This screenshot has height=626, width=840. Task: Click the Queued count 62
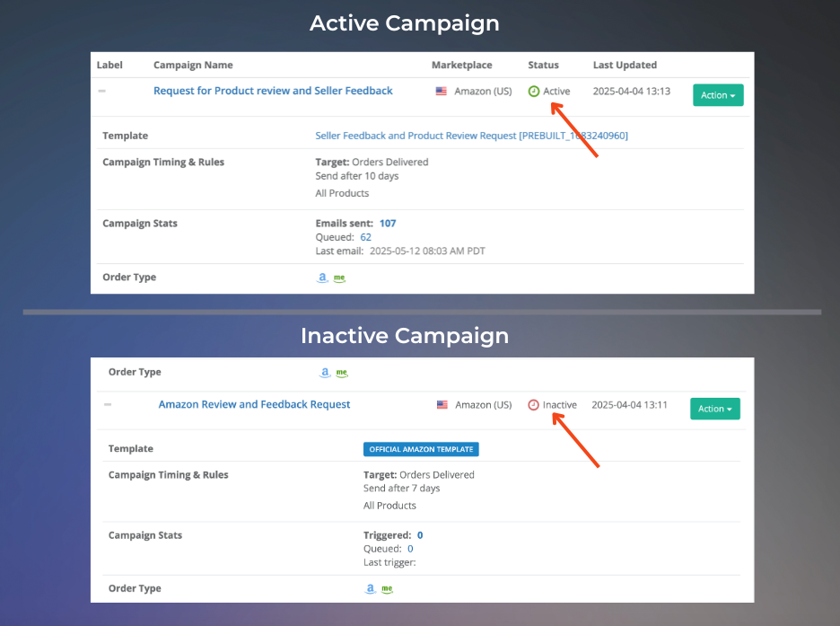click(x=366, y=237)
